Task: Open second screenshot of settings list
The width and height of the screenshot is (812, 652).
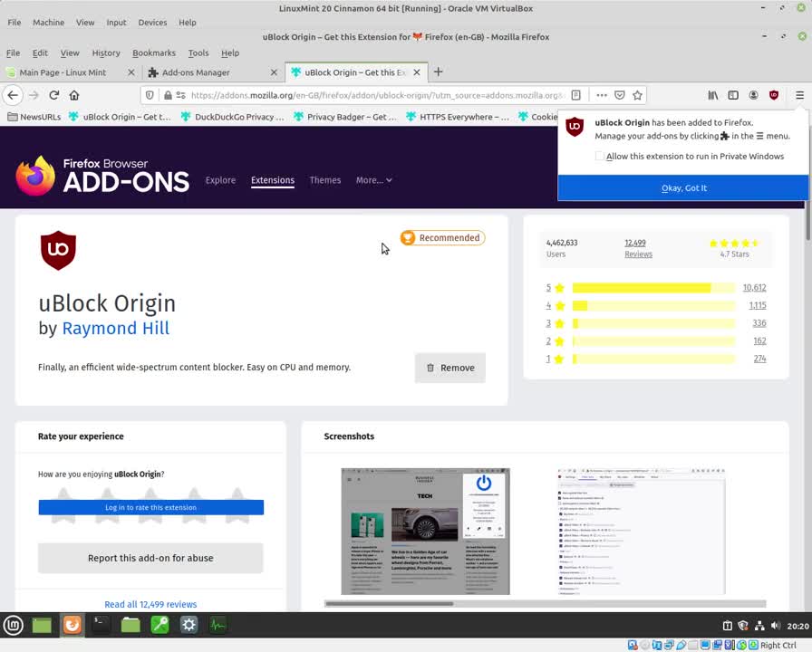Action: click(641, 532)
